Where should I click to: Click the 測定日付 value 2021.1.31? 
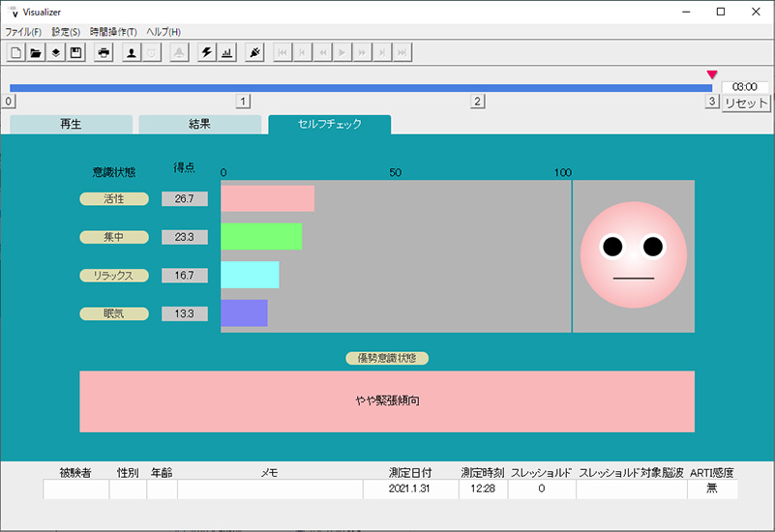pos(411,489)
